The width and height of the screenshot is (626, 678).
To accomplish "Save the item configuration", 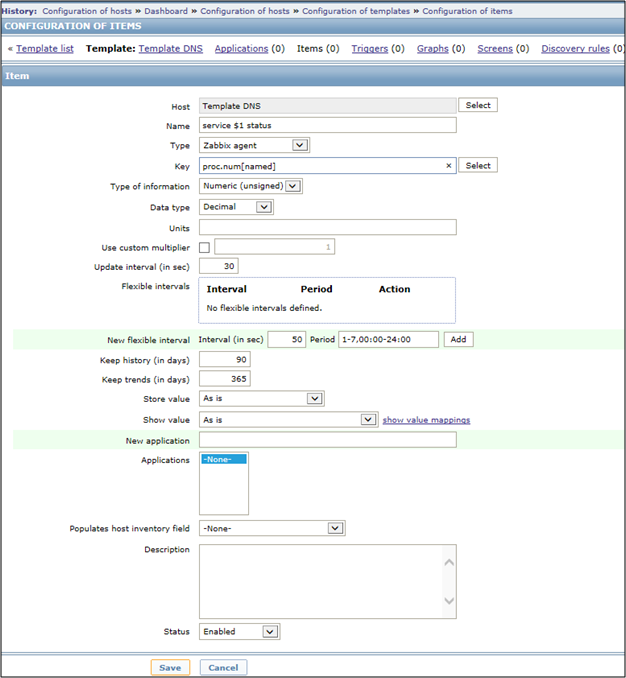I will tap(170, 667).
